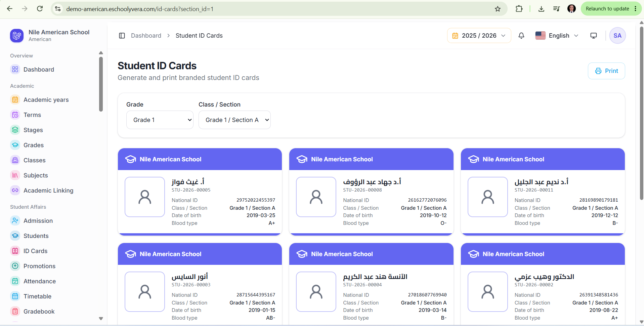Click the sidebar scroll-up arrow
644x326 pixels.
[x=101, y=53]
